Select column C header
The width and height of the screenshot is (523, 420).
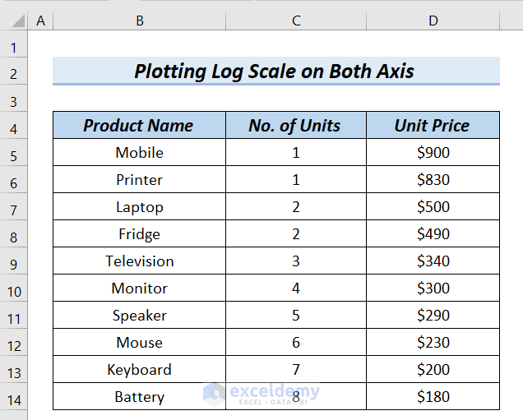pos(296,20)
